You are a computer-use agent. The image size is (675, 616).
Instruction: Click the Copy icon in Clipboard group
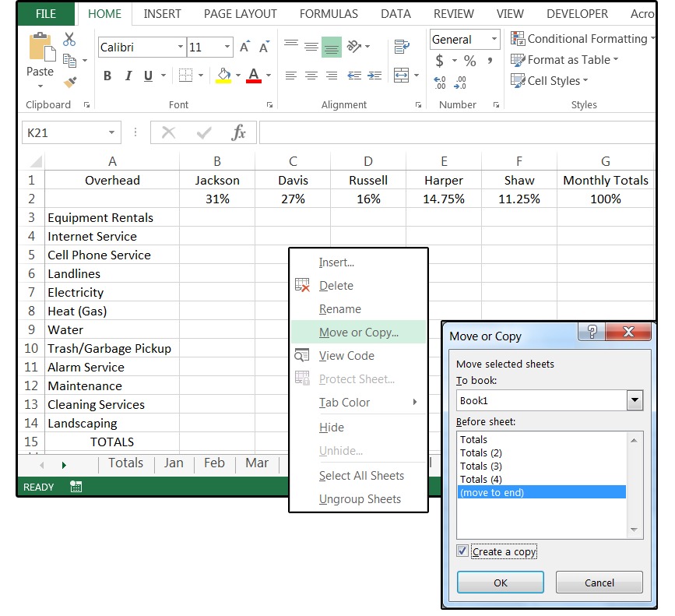click(69, 60)
